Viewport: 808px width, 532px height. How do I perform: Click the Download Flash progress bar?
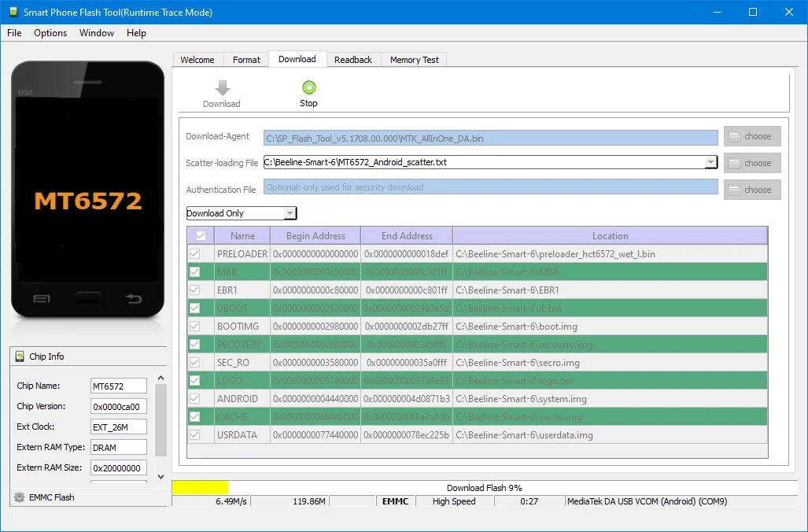coord(485,488)
